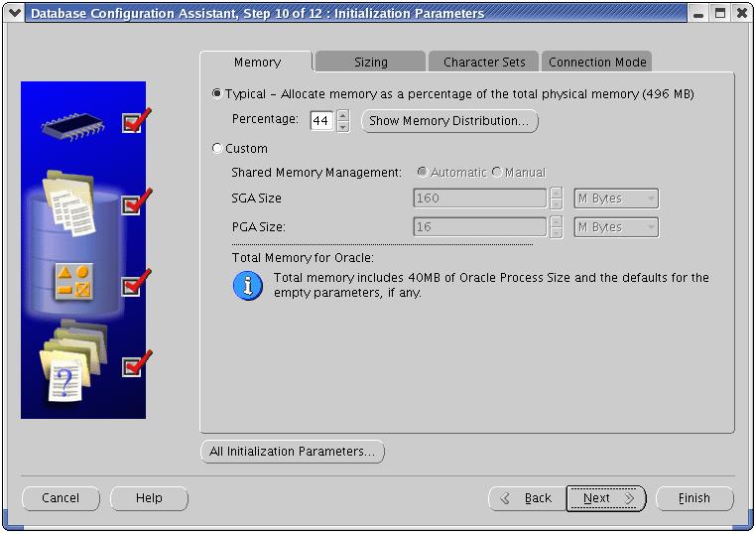The width and height of the screenshot is (756, 534).
Task: Click Show Memory Distribution button
Action: point(449,121)
